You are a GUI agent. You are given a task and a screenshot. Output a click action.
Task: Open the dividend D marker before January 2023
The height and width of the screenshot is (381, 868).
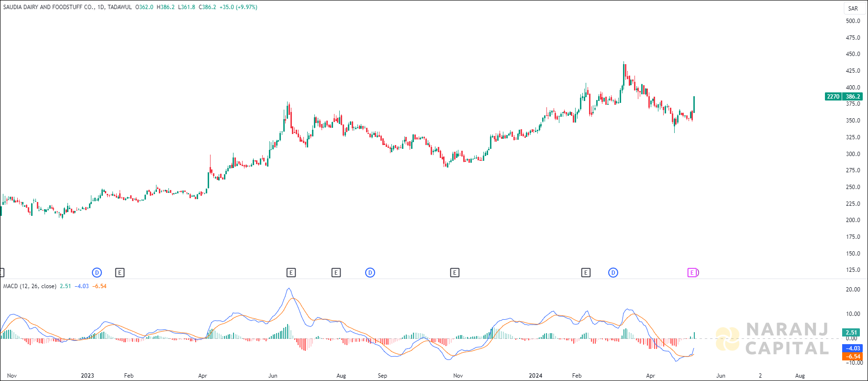97,273
